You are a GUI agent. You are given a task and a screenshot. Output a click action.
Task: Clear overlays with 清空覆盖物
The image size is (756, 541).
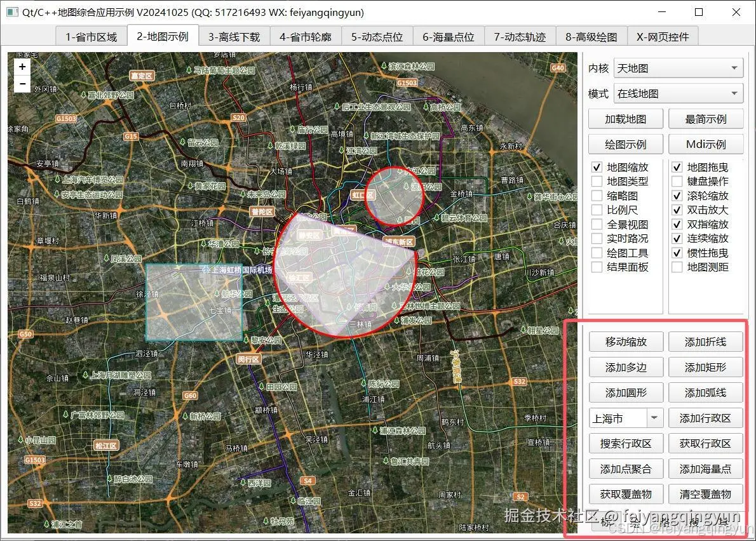(x=706, y=494)
